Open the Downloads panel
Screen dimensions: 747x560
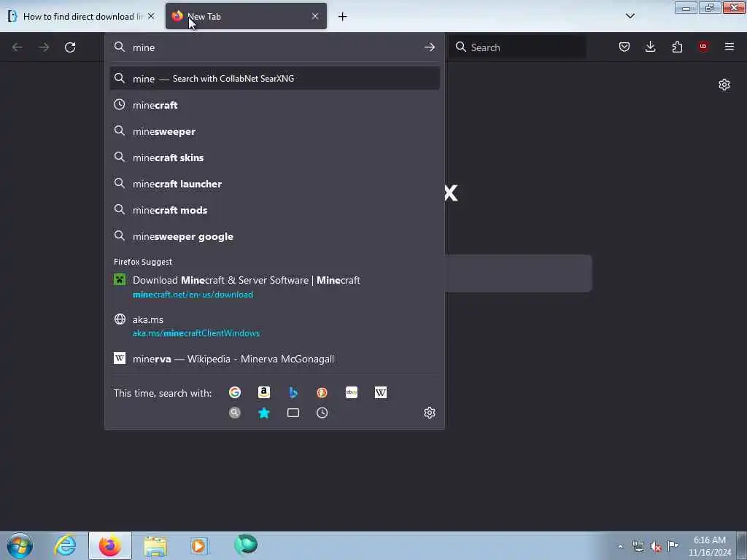(x=650, y=47)
